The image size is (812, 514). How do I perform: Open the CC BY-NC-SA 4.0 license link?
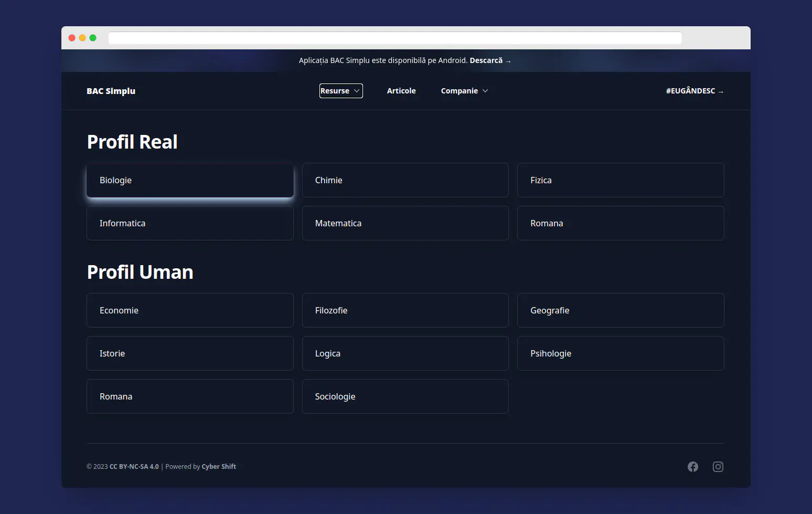[134, 466]
